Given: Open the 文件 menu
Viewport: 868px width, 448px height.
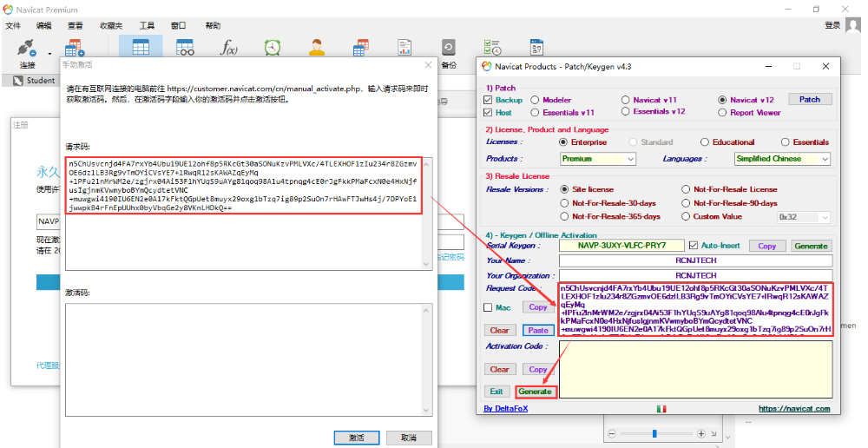Looking at the screenshot, I should click(13, 25).
